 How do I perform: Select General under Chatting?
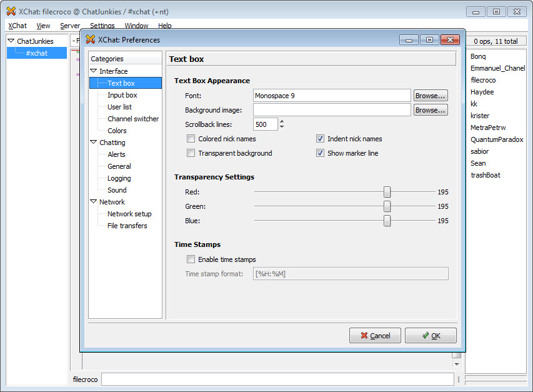119,166
